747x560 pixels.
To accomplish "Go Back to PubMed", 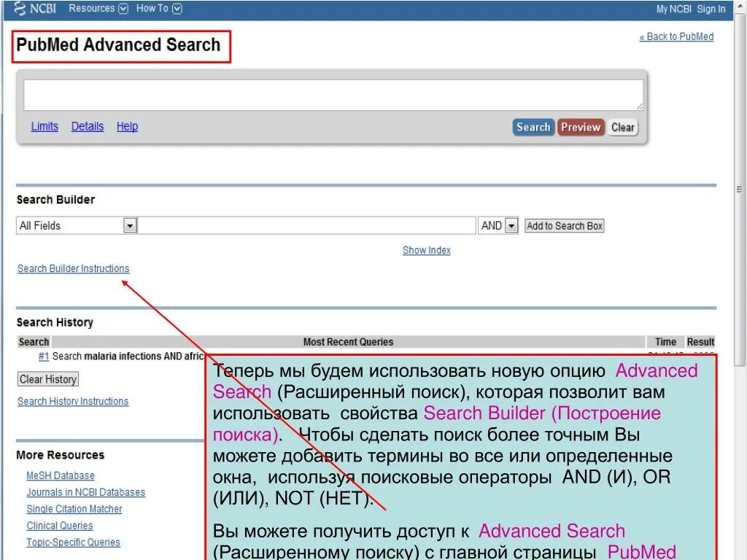I will (x=676, y=36).
